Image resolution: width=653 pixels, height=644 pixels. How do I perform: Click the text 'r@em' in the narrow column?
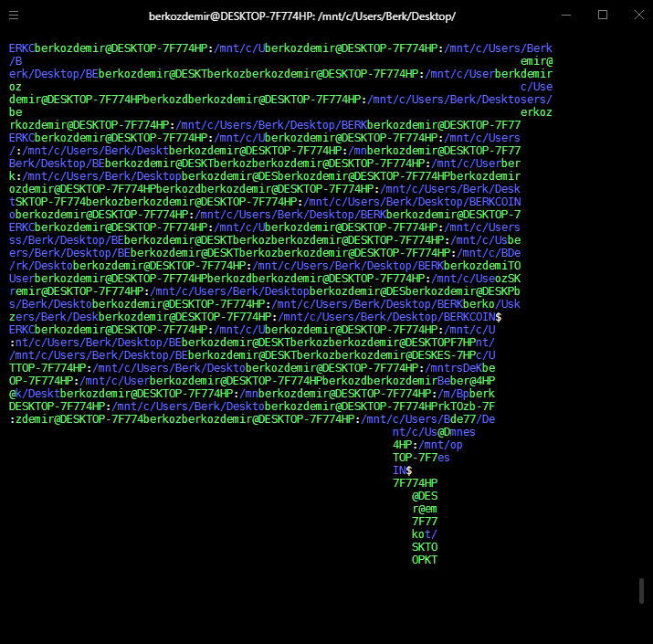point(425,509)
